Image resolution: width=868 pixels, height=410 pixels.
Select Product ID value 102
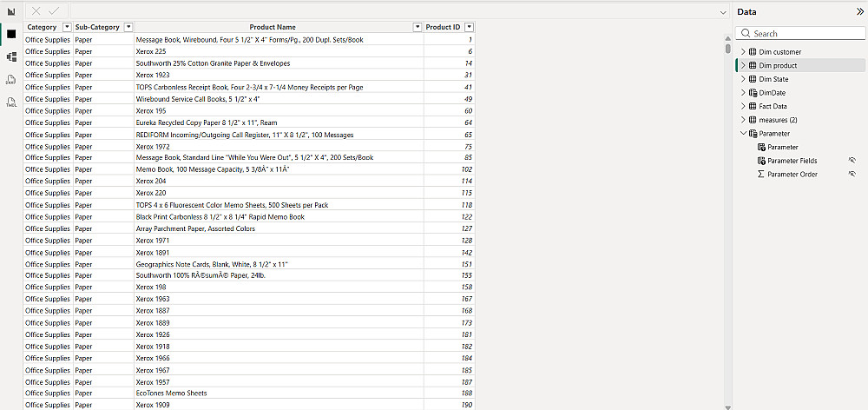[x=450, y=169]
